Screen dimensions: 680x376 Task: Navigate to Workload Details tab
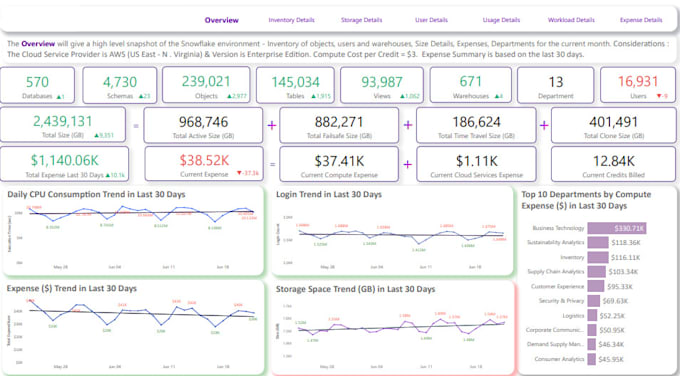(571, 20)
